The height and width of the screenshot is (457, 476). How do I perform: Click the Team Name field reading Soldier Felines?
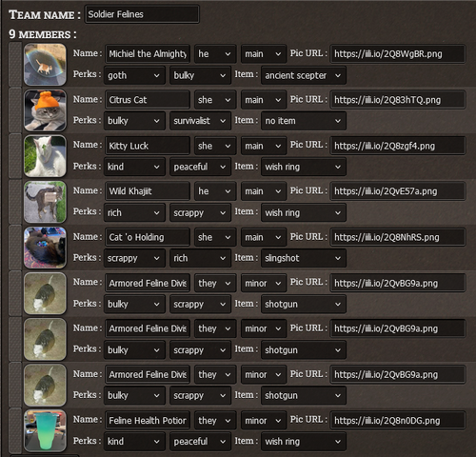[x=142, y=14]
